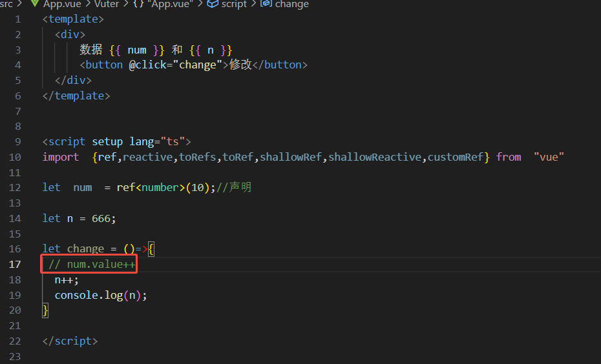Click 'num' inside mustache on line 3

[x=137, y=50]
